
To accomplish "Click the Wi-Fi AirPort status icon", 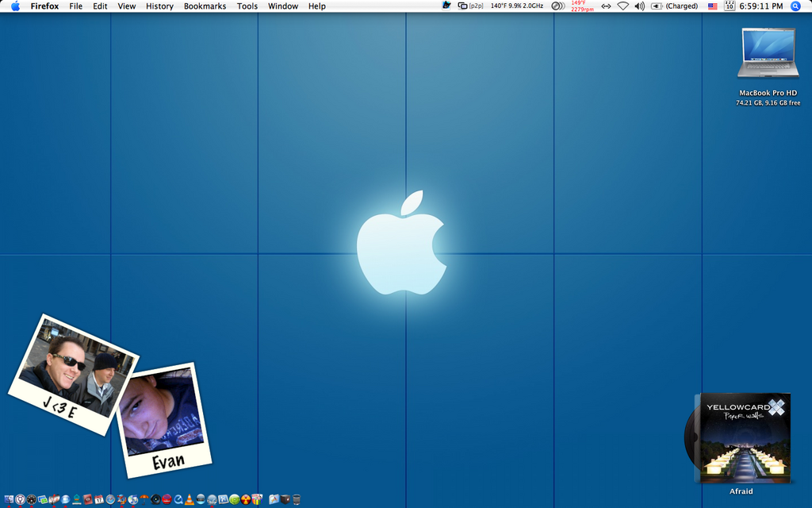I will [x=623, y=6].
